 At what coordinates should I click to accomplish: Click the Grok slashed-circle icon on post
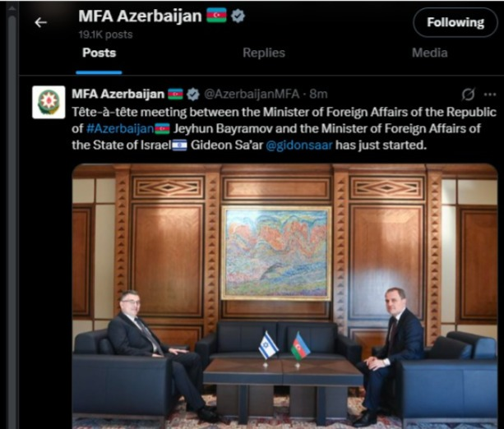[468, 95]
